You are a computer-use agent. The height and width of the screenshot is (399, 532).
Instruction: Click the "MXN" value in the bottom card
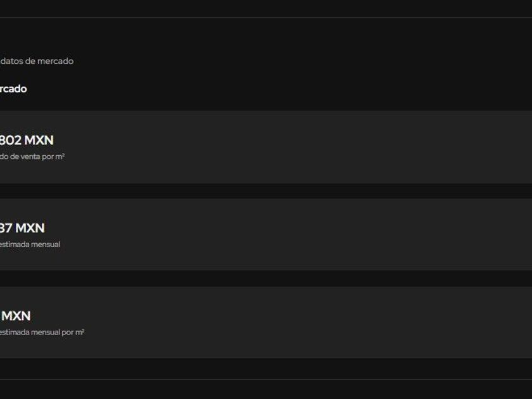click(16, 316)
